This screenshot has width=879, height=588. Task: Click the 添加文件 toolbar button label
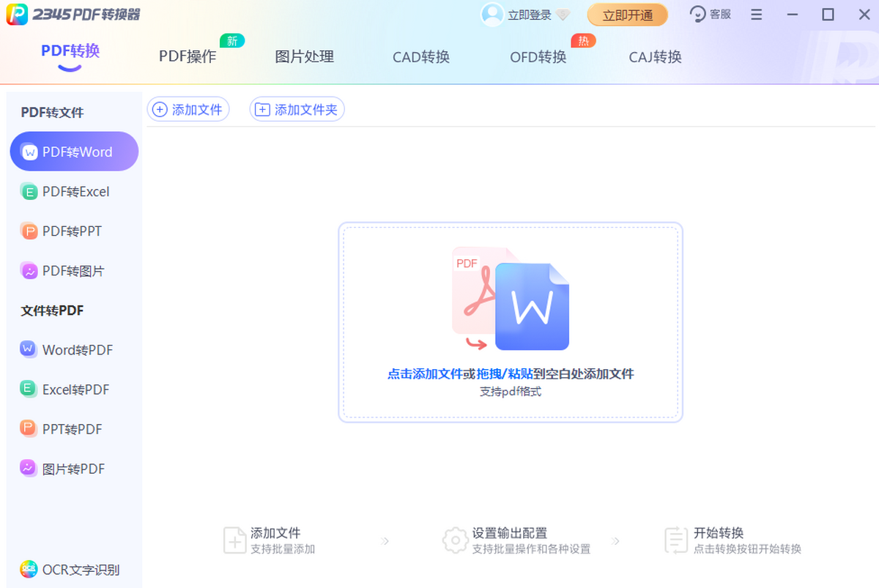pyautogui.click(x=197, y=110)
